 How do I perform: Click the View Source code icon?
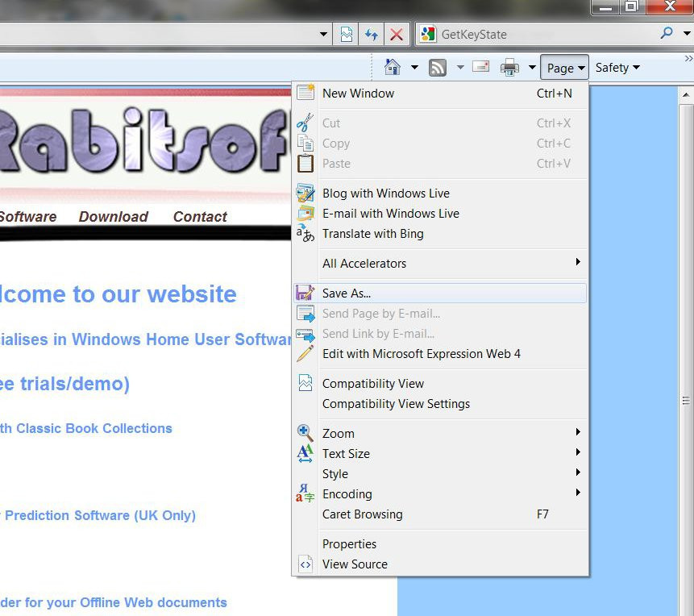coord(305,564)
